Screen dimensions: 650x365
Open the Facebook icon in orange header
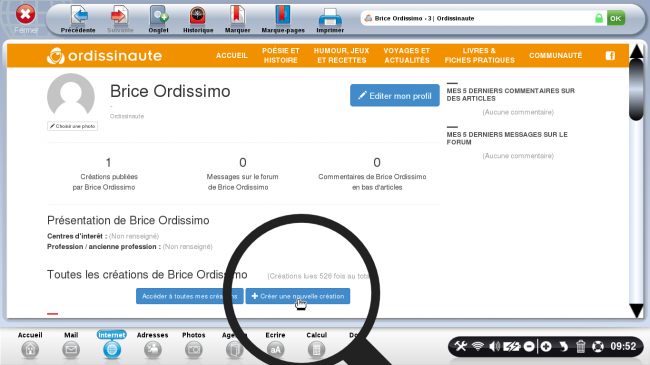pyautogui.click(x=610, y=56)
